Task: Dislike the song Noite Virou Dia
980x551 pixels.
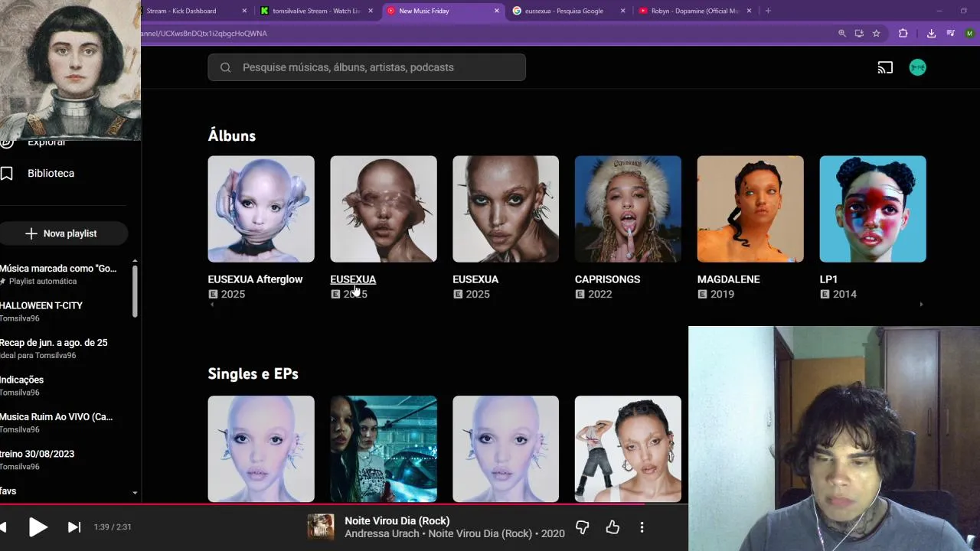Action: 583,527
